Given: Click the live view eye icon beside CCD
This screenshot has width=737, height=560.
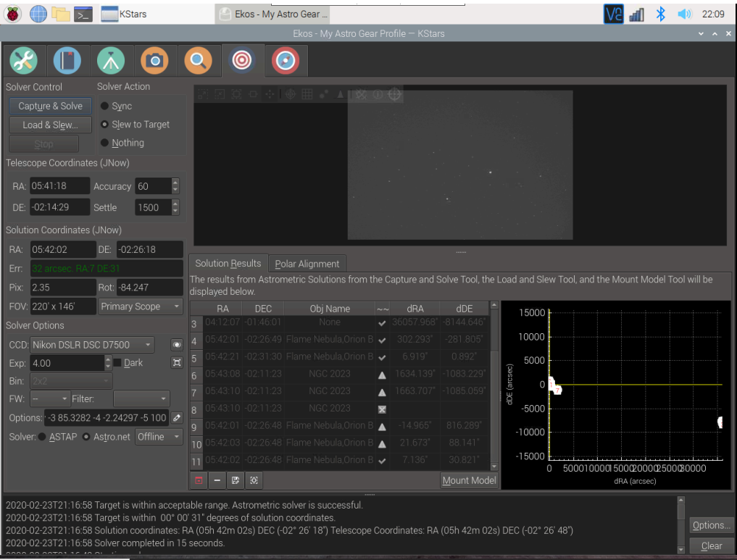Looking at the screenshot, I should pos(177,345).
